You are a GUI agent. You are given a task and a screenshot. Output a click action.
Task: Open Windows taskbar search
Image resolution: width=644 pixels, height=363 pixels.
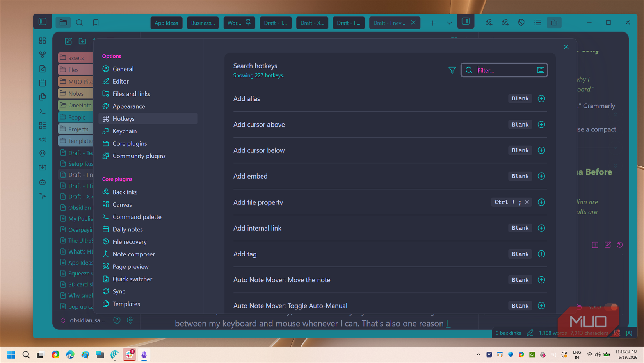click(26, 354)
